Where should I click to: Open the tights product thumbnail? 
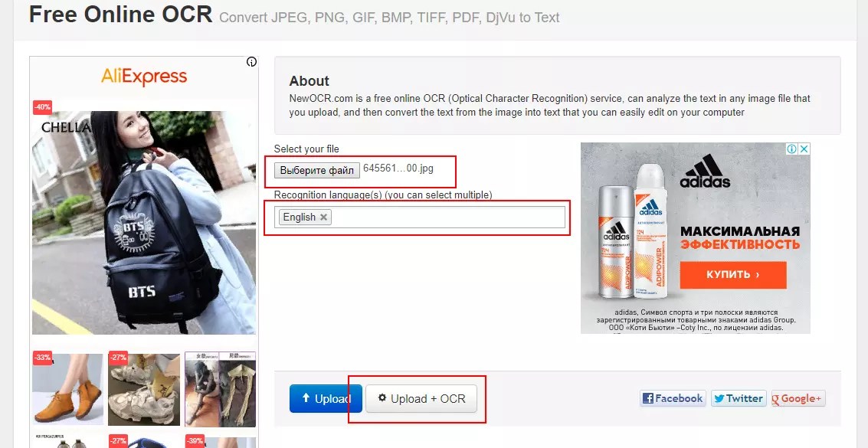221,389
